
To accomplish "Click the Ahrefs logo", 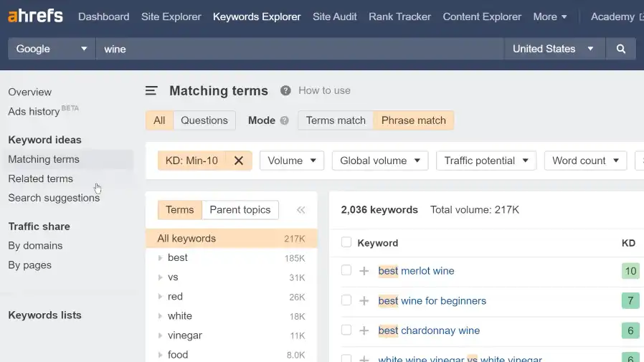I will 36,16.
